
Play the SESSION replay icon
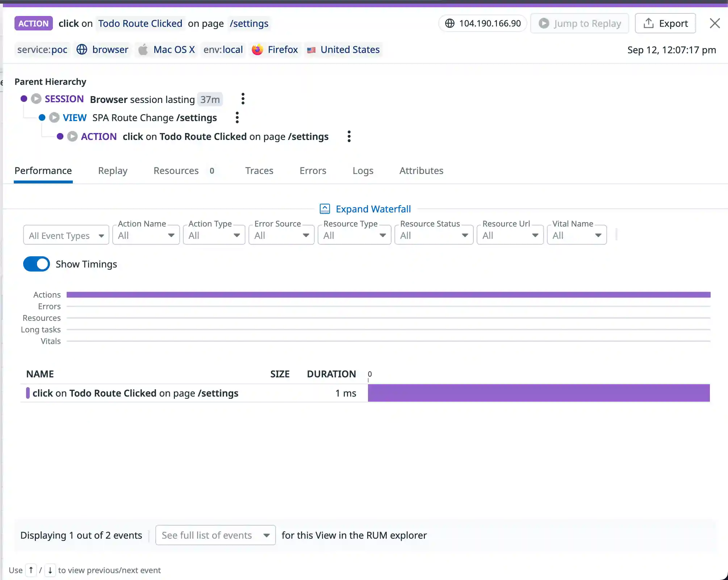[x=36, y=99]
